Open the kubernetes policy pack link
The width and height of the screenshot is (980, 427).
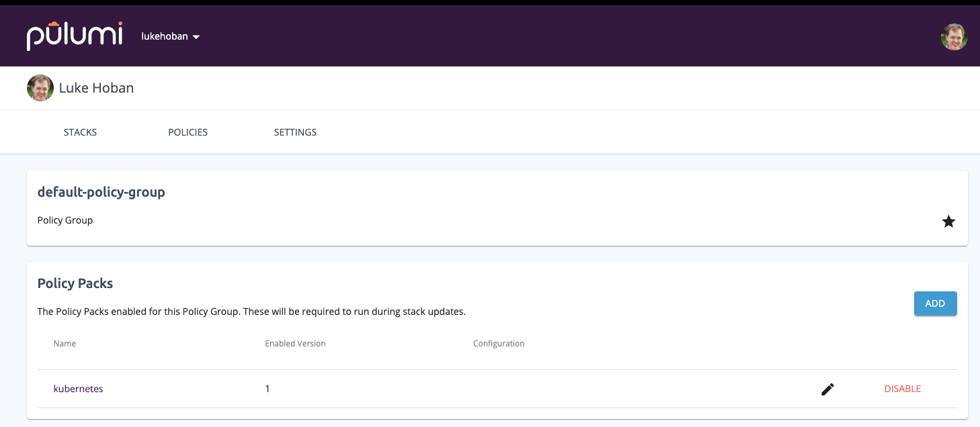(79, 389)
